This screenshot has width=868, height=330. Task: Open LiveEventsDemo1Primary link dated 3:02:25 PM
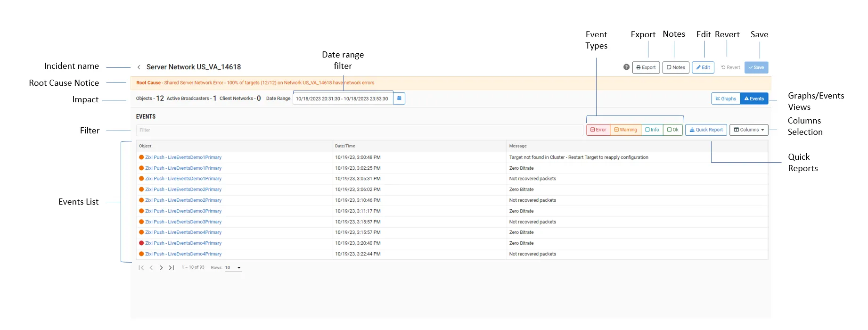183,168
